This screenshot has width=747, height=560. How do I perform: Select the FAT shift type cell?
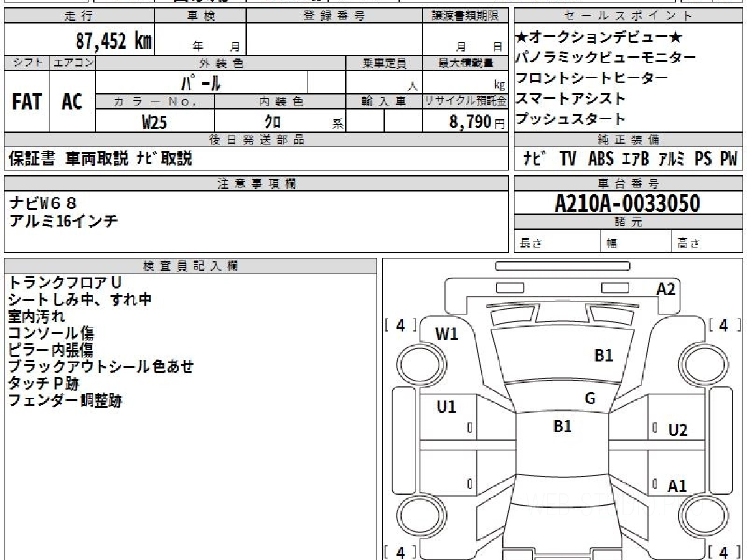tap(27, 101)
